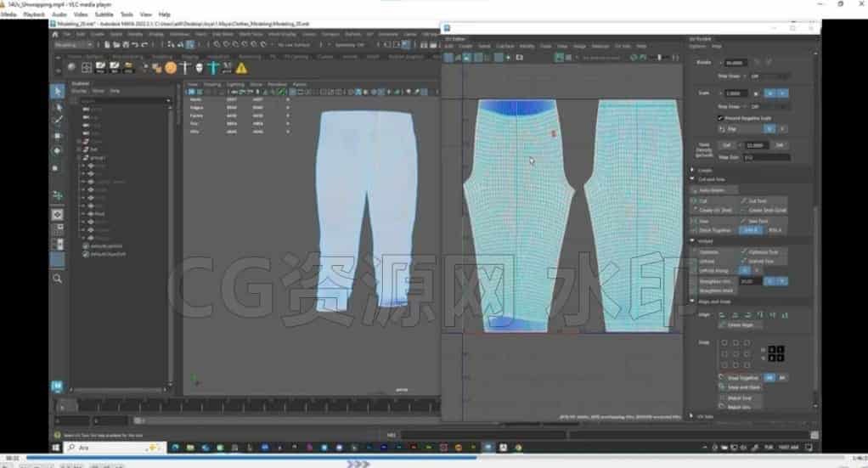Expand the UV Sets section

tap(692, 416)
